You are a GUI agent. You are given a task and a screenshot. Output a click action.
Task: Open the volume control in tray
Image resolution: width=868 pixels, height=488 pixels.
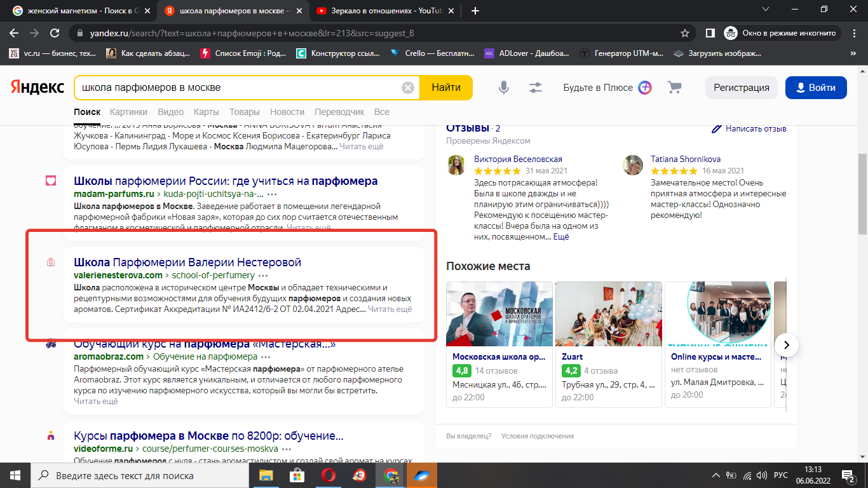click(x=762, y=475)
